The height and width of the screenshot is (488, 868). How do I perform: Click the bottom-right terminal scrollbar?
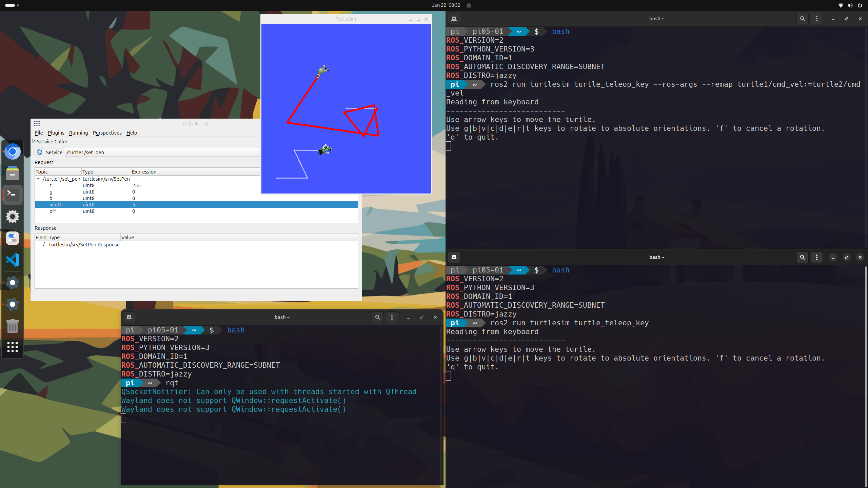[x=866, y=376]
